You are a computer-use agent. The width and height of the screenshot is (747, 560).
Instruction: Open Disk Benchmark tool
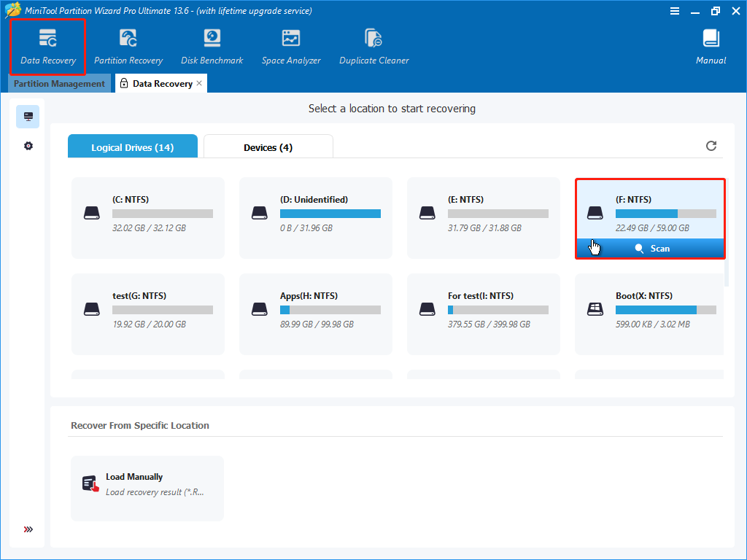212,47
